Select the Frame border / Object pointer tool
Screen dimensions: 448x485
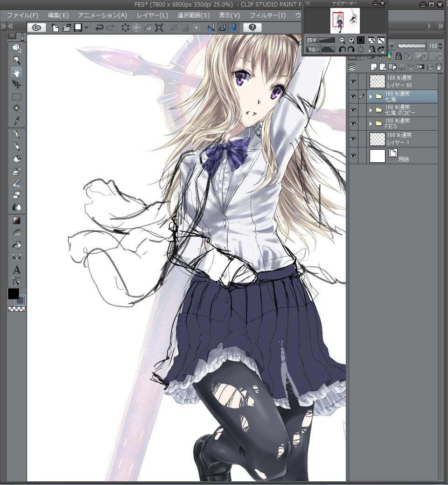(x=17, y=282)
